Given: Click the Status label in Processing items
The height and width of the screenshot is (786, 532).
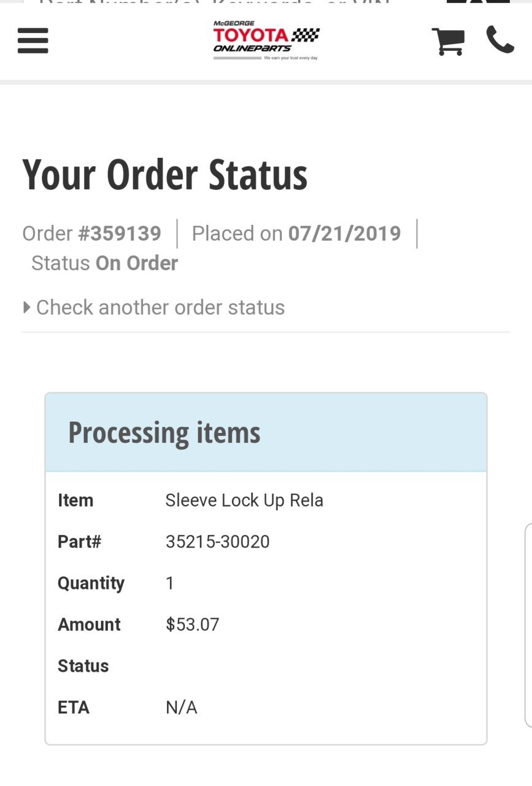Looking at the screenshot, I should 83,666.
